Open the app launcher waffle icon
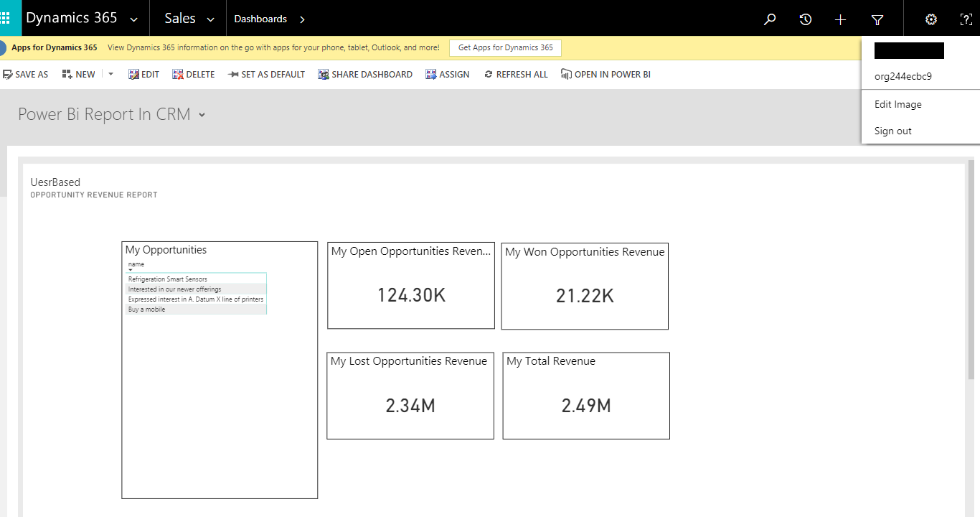Image resolution: width=980 pixels, height=517 pixels. pos(5,18)
